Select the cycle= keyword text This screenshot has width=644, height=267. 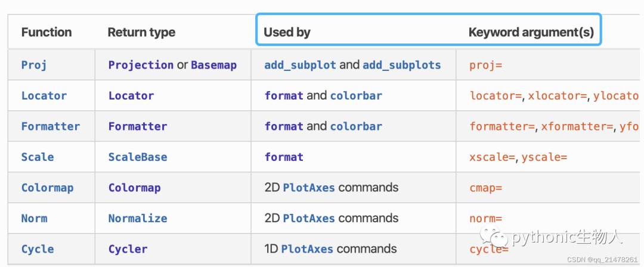[489, 249]
